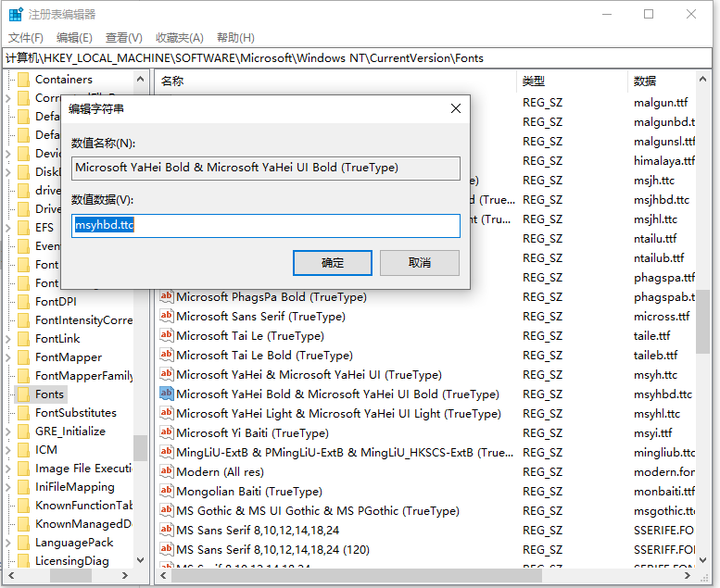720x588 pixels.
Task: Select the FontLink folder icon
Action: point(23,339)
